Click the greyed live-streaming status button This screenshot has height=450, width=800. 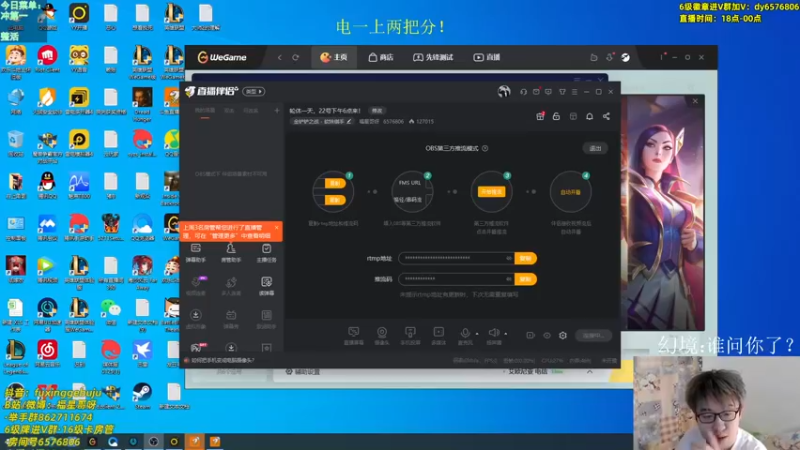point(593,335)
